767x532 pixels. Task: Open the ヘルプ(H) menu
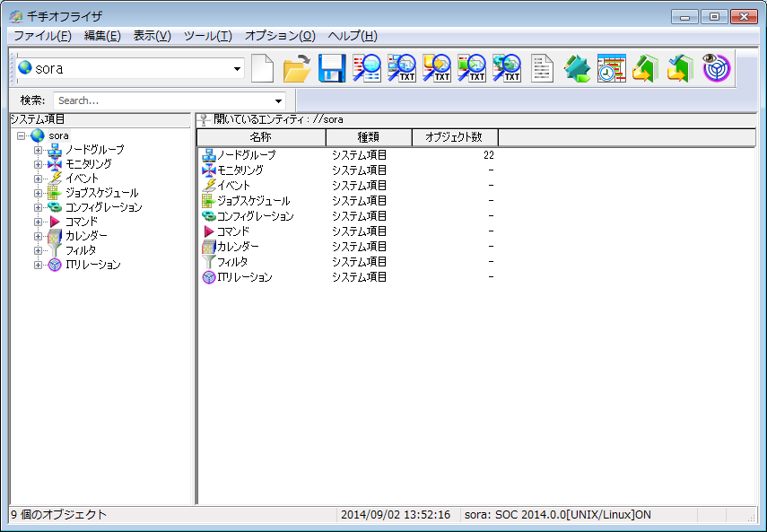click(x=353, y=36)
